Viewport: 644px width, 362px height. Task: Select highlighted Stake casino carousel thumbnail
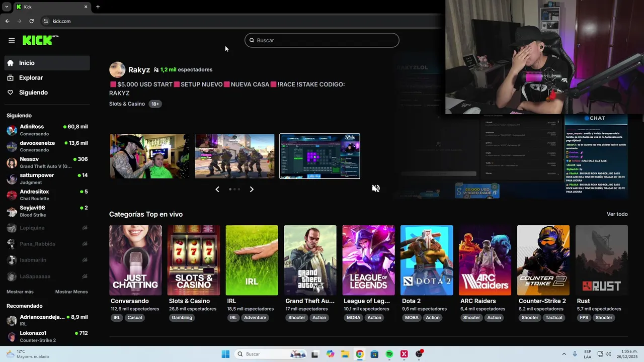click(320, 156)
